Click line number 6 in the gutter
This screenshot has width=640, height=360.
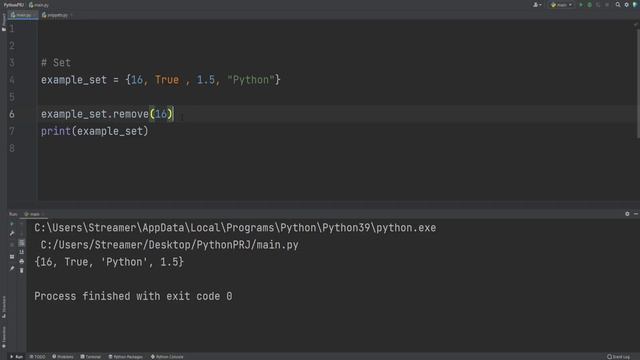(x=12, y=114)
